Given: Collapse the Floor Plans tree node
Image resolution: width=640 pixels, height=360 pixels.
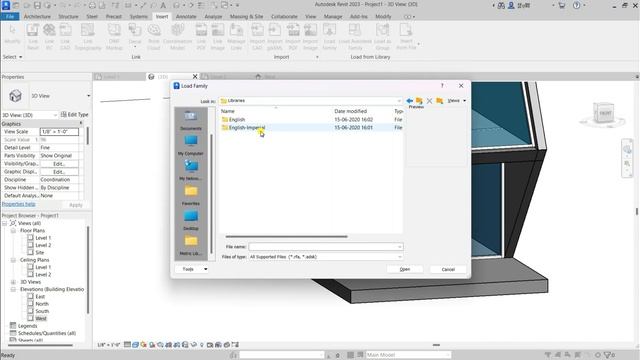Looking at the screenshot, I should coord(13,231).
